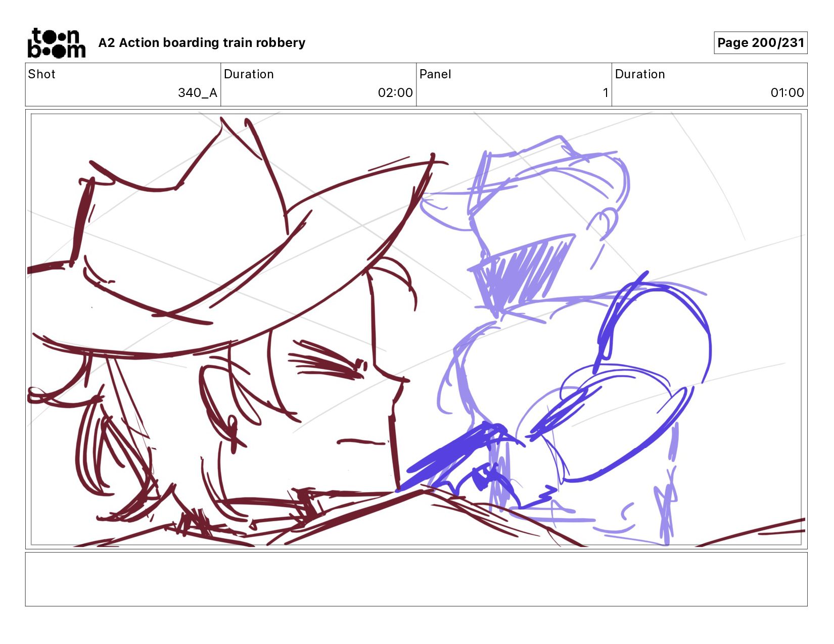Click the shot duration value '02:00'
The image size is (834, 644).
[x=395, y=93]
